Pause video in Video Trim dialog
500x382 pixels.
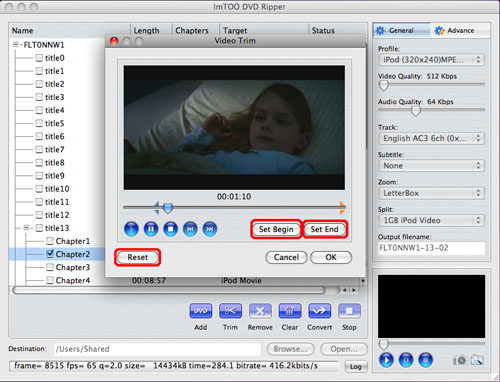151,229
